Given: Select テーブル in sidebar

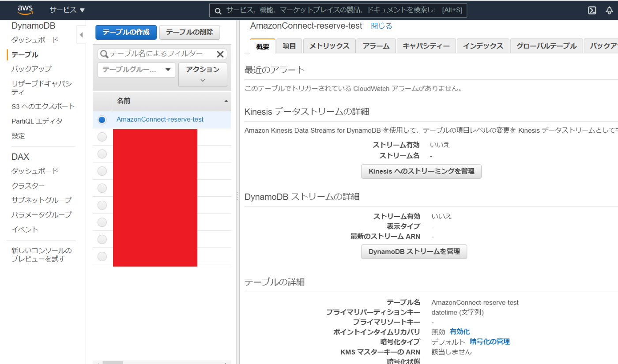Looking at the screenshot, I should (x=25, y=55).
